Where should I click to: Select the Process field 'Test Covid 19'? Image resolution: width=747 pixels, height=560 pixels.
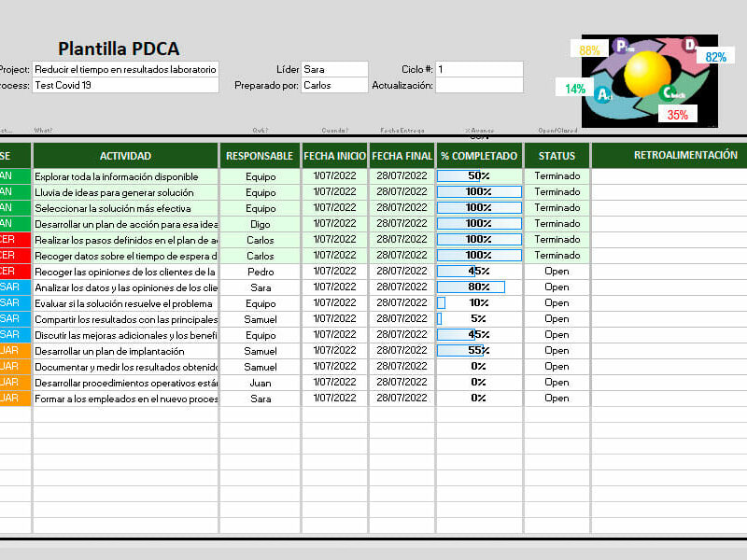click(x=125, y=85)
